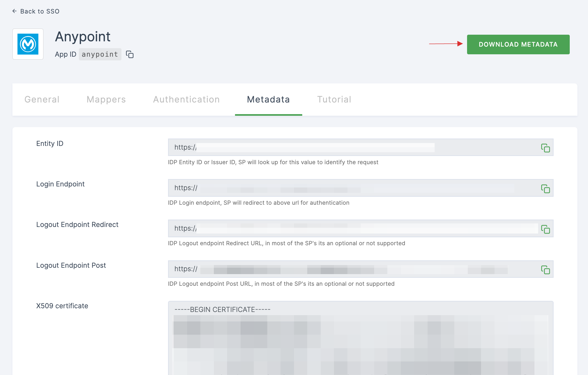This screenshot has height=375, width=588.
Task: Focus the Logout Endpoint Redirect field
Action: coord(360,228)
